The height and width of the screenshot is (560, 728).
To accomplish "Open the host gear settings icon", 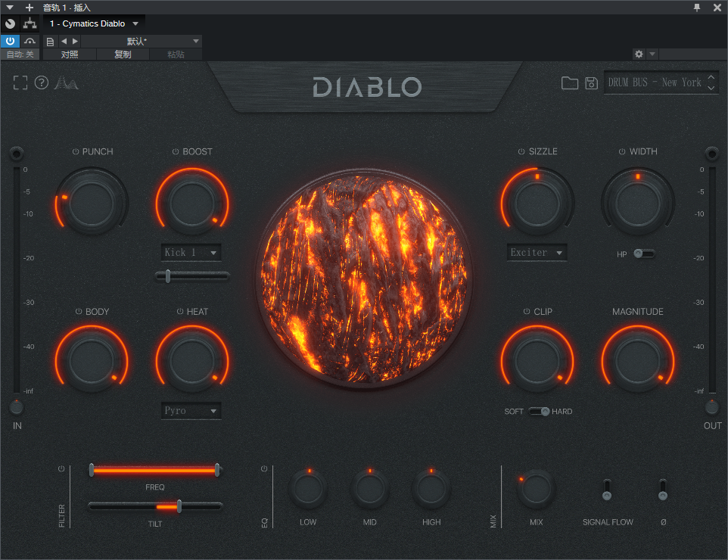I will pyautogui.click(x=639, y=54).
